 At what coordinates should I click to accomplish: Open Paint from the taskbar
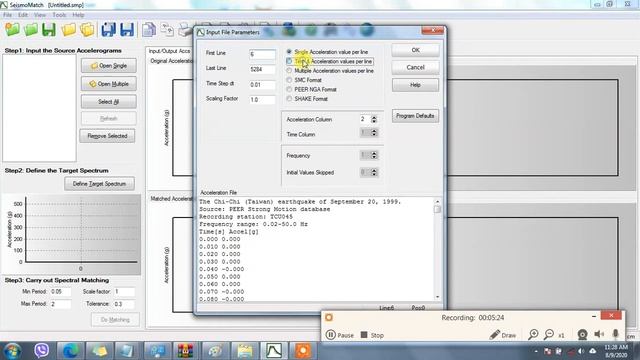tap(215, 351)
